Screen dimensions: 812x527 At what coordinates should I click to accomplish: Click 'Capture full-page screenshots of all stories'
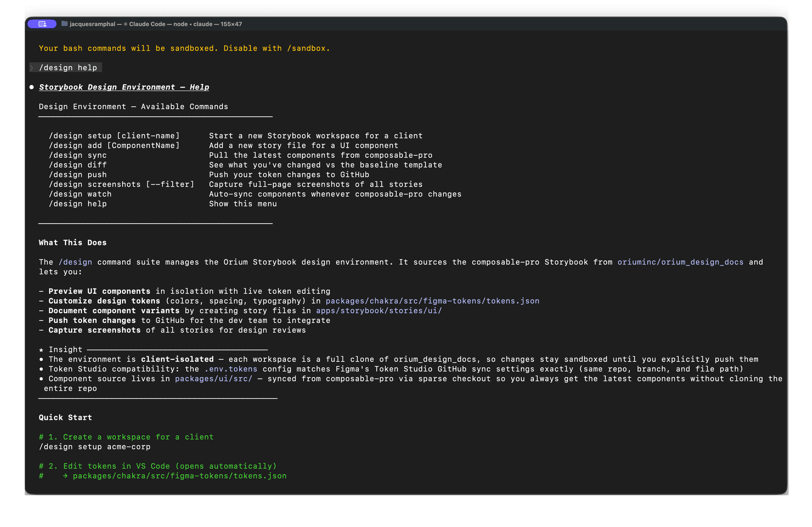316,185
